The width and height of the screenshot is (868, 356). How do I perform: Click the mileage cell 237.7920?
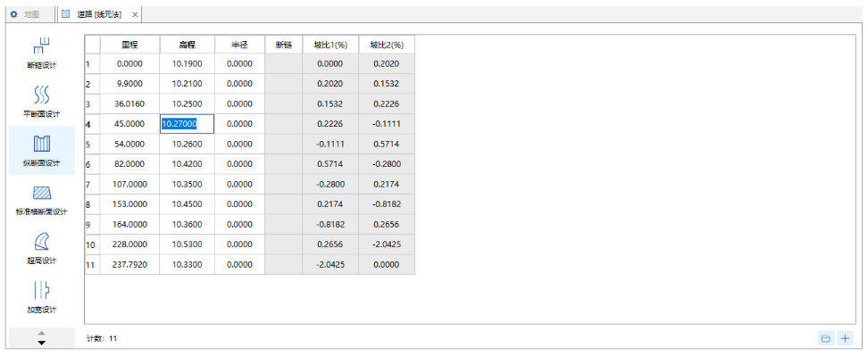tap(129, 265)
